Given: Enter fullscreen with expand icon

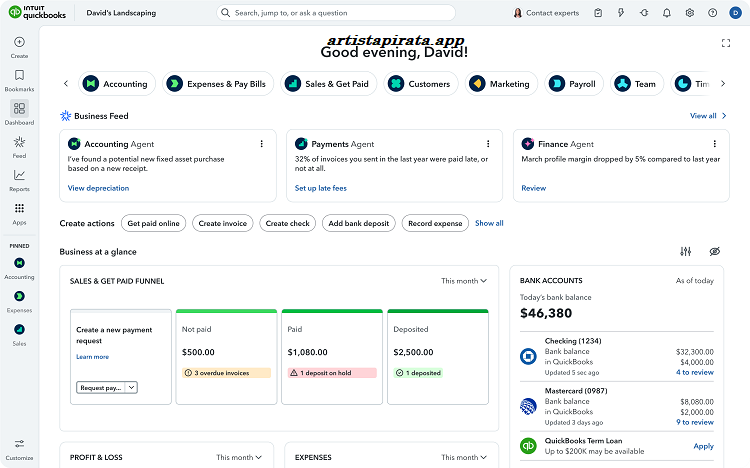Looking at the screenshot, I should pos(726,43).
